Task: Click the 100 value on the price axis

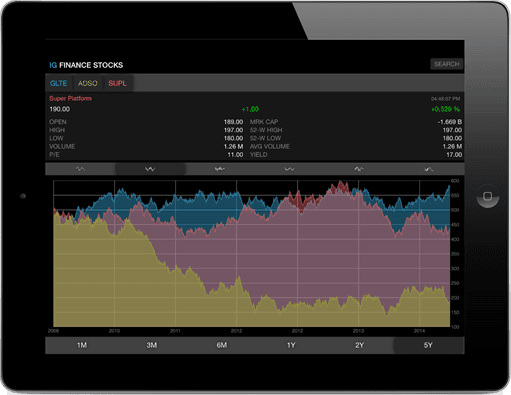Action: 455,327
